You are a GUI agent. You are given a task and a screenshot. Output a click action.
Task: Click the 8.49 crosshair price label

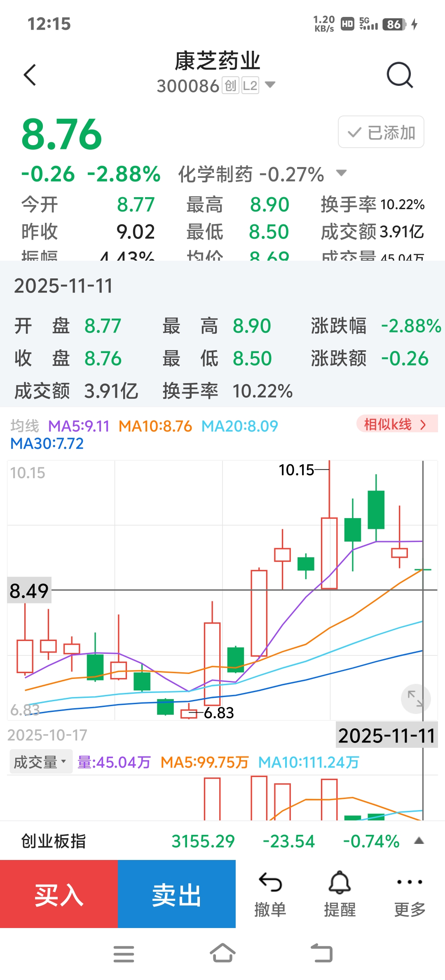click(x=29, y=591)
